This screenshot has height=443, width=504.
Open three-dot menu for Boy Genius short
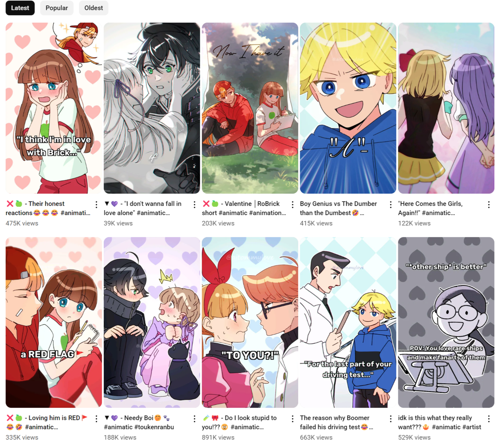coord(391,205)
